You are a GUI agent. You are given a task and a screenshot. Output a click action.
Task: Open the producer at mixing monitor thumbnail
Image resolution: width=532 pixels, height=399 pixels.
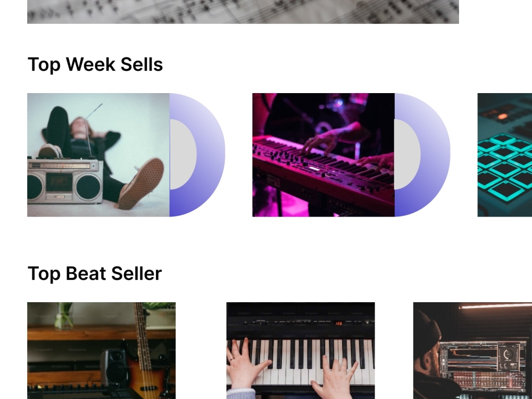472,351
